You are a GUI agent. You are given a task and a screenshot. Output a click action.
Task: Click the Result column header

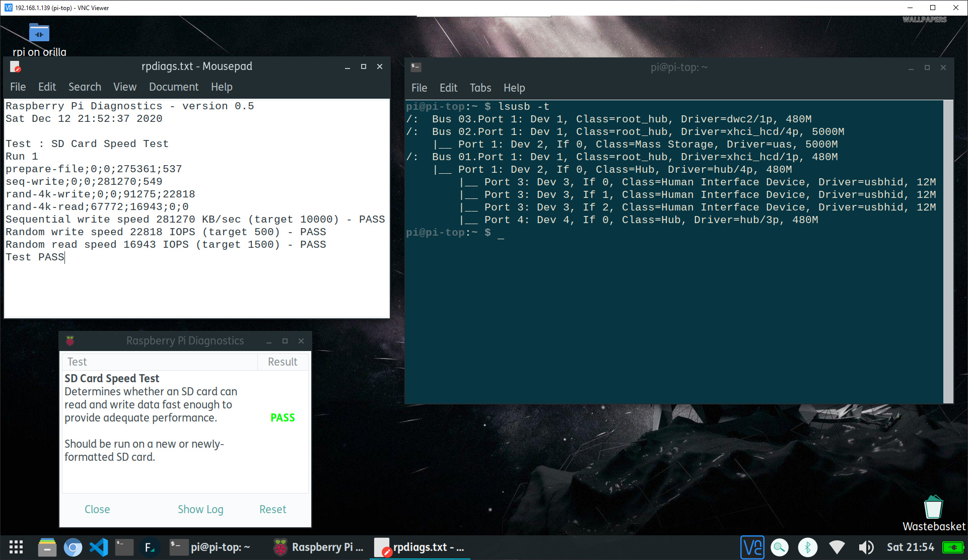pos(283,362)
